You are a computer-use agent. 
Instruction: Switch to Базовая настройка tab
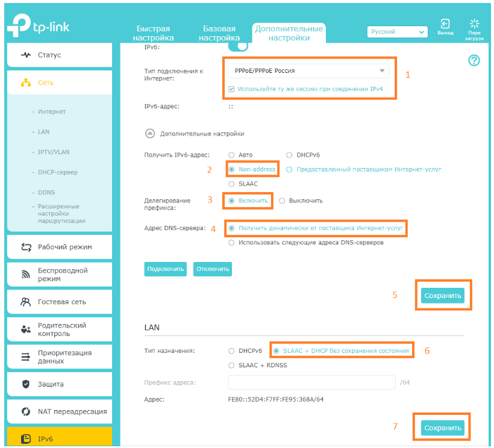coord(219,33)
